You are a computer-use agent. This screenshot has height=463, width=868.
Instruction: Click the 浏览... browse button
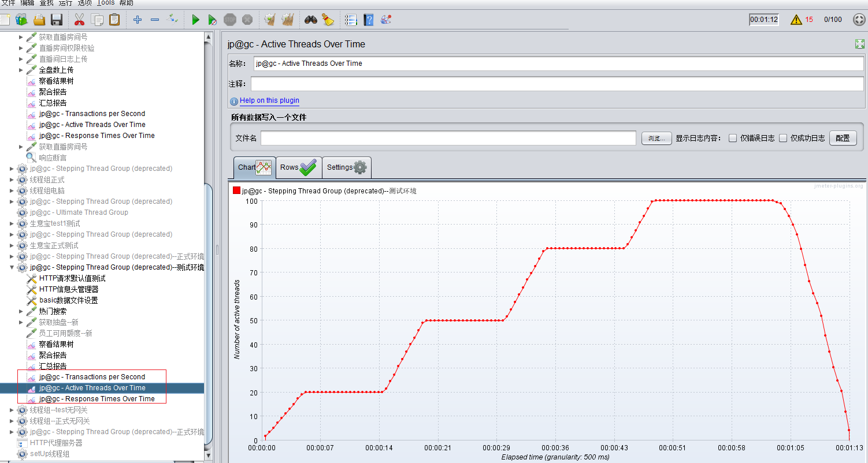tap(656, 138)
